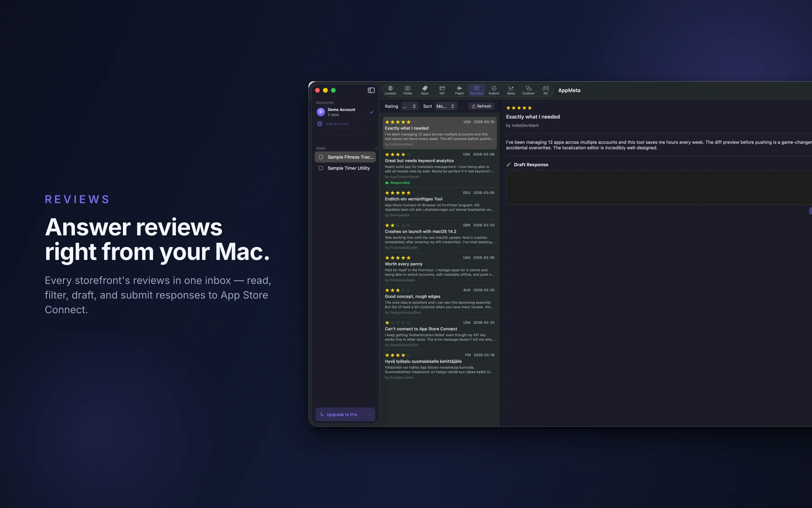Open the Locales section in the toolbar

[390, 90]
